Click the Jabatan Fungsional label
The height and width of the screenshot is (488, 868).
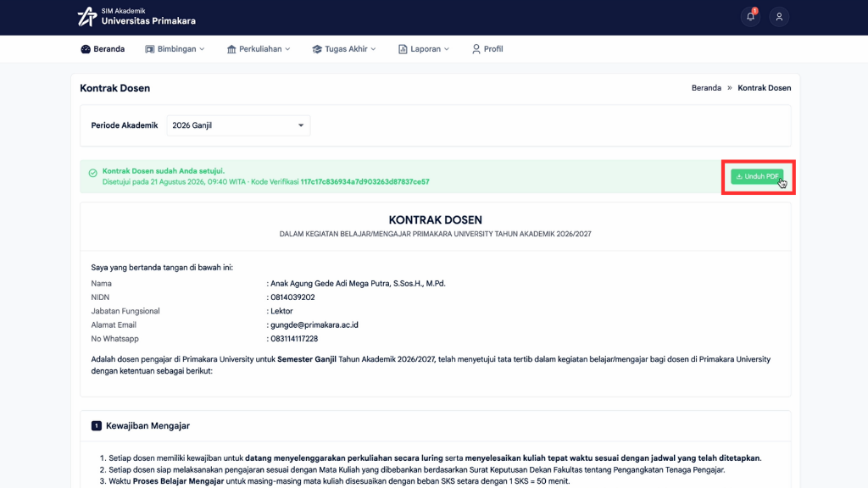pos(125,311)
